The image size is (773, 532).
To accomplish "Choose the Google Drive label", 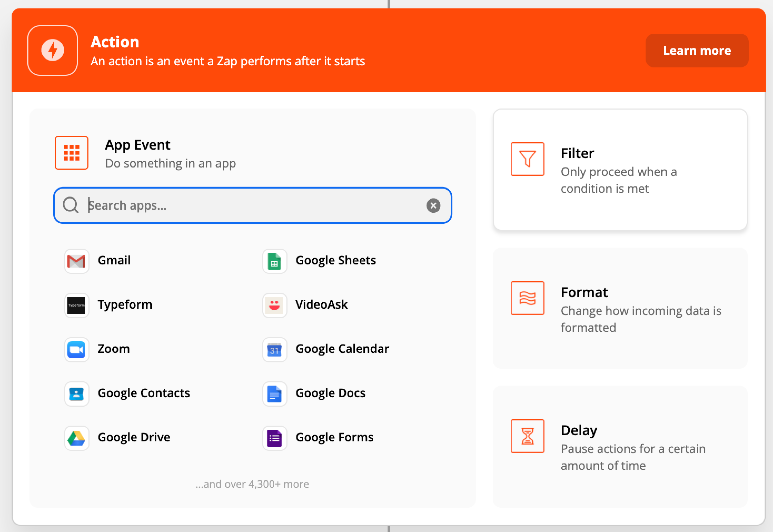I will tap(134, 438).
